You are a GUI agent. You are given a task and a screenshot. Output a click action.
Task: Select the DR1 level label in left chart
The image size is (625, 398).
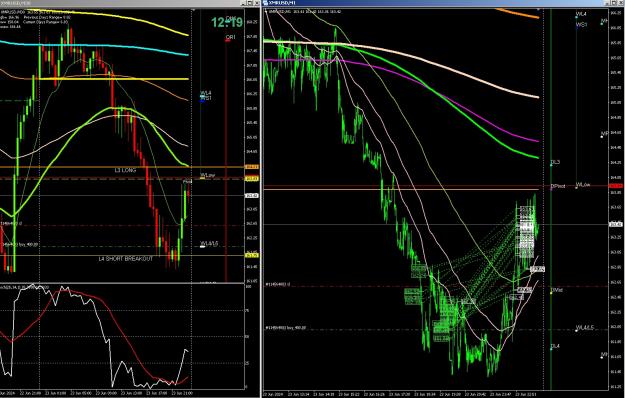point(230,37)
